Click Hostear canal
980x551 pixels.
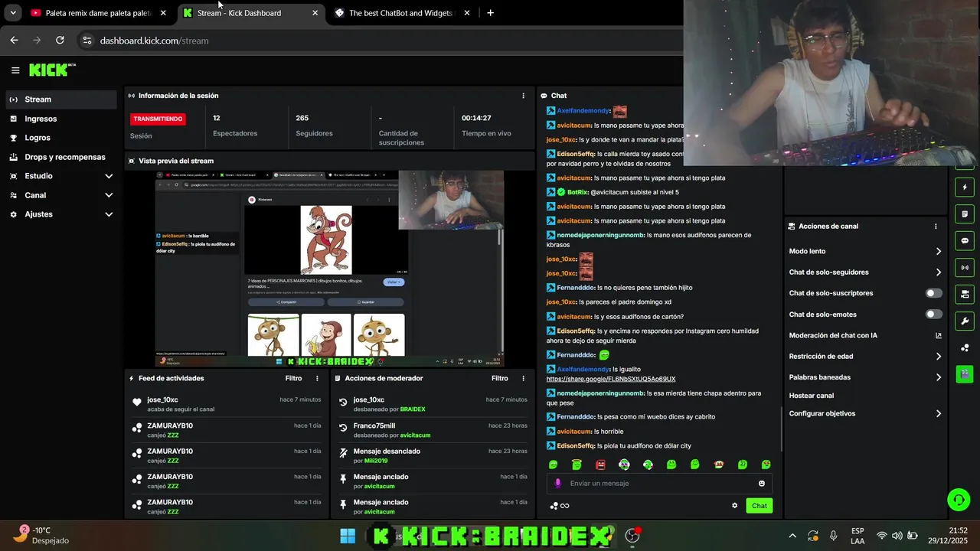coord(812,396)
